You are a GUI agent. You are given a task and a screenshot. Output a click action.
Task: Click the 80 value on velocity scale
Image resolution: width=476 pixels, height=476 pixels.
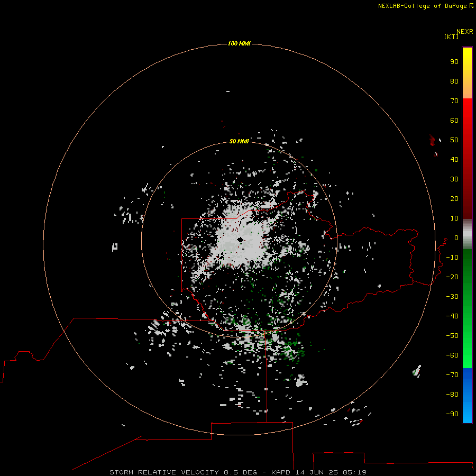click(454, 81)
